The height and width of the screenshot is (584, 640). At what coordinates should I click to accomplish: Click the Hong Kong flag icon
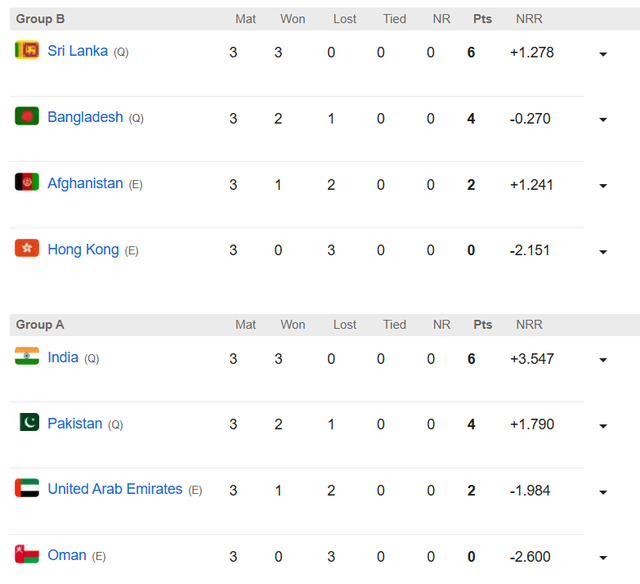tap(27, 248)
